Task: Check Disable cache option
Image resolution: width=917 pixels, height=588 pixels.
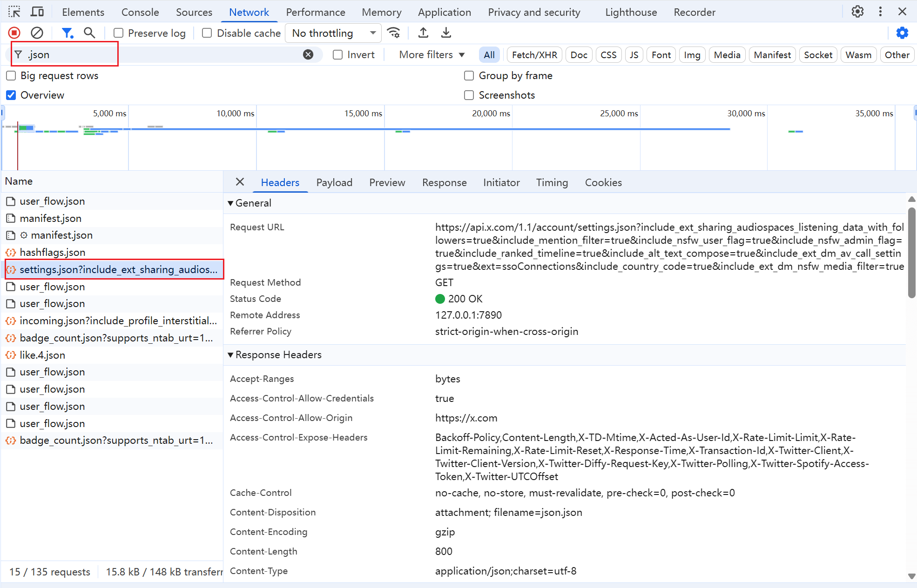Action: coord(207,33)
